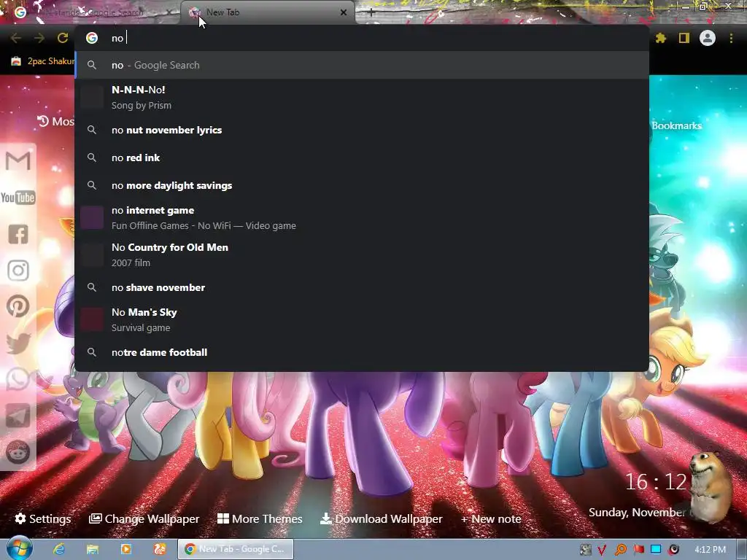Select 'no more daylight savings' suggestion
The height and width of the screenshot is (560, 747).
pos(362,185)
